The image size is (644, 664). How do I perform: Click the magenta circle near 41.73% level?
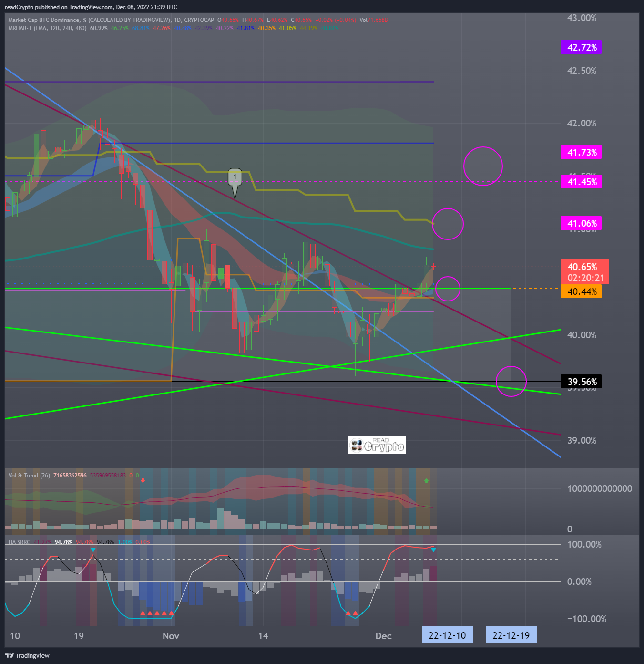483,166
